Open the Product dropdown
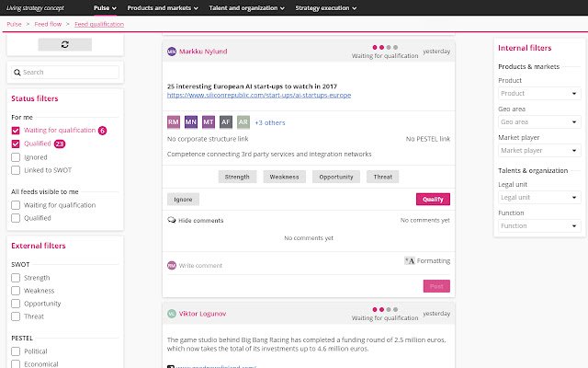The height and width of the screenshot is (368, 588). pos(539,94)
